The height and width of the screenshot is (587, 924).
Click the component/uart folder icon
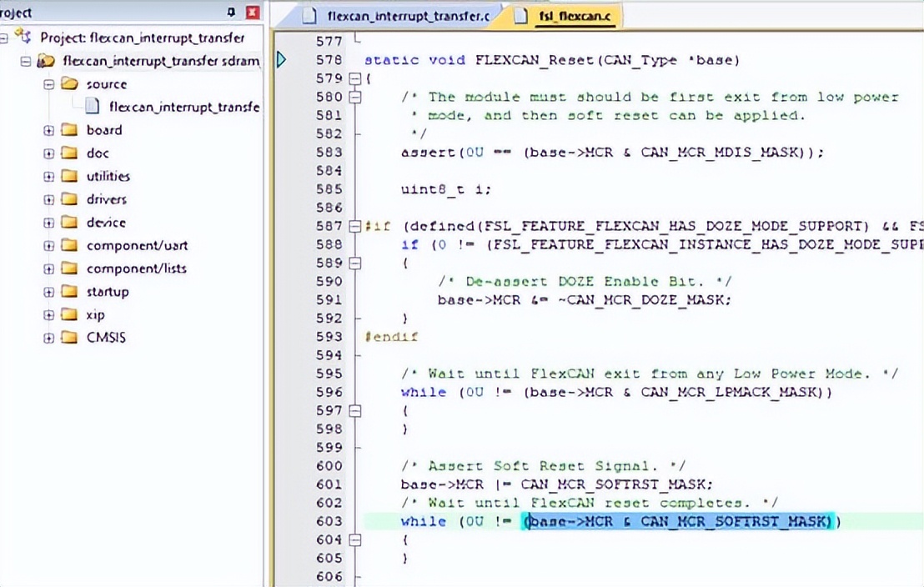tap(69, 244)
